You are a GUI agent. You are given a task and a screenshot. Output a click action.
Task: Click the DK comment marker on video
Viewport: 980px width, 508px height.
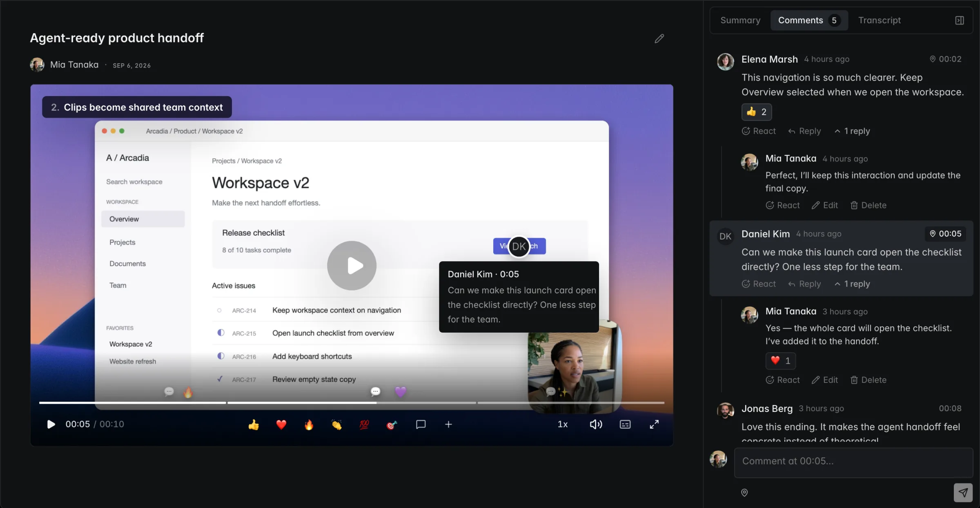(x=519, y=246)
